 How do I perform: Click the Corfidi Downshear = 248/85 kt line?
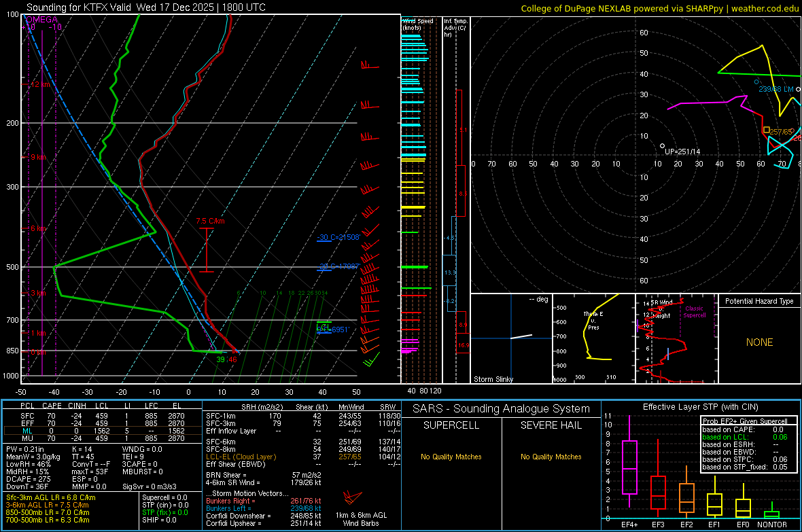[264, 516]
